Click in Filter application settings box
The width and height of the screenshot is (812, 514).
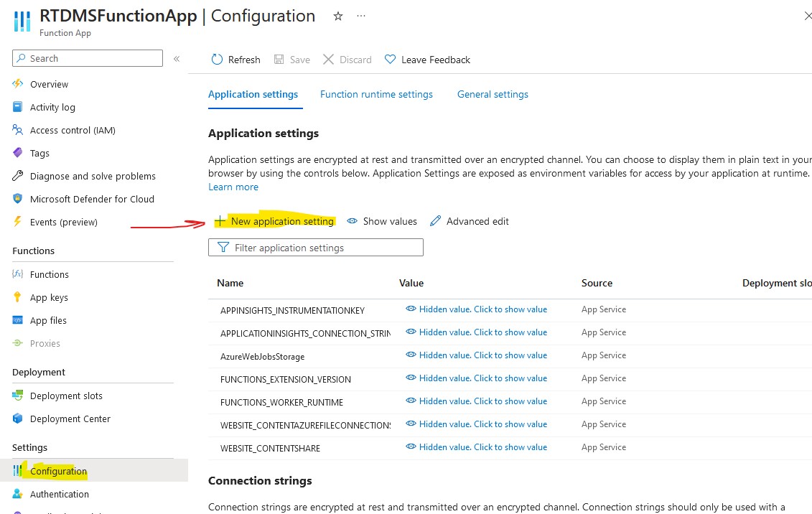(x=316, y=248)
